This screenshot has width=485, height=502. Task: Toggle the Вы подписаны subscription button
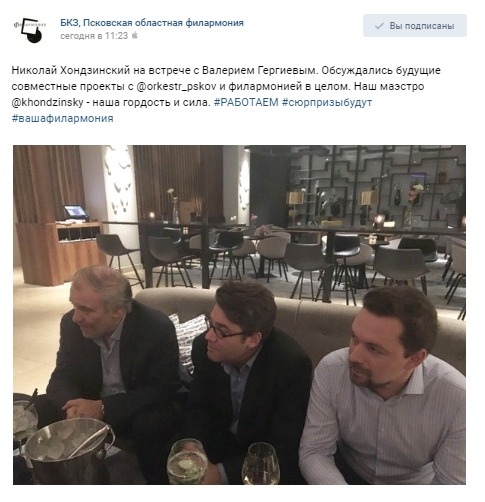pyautogui.click(x=415, y=26)
